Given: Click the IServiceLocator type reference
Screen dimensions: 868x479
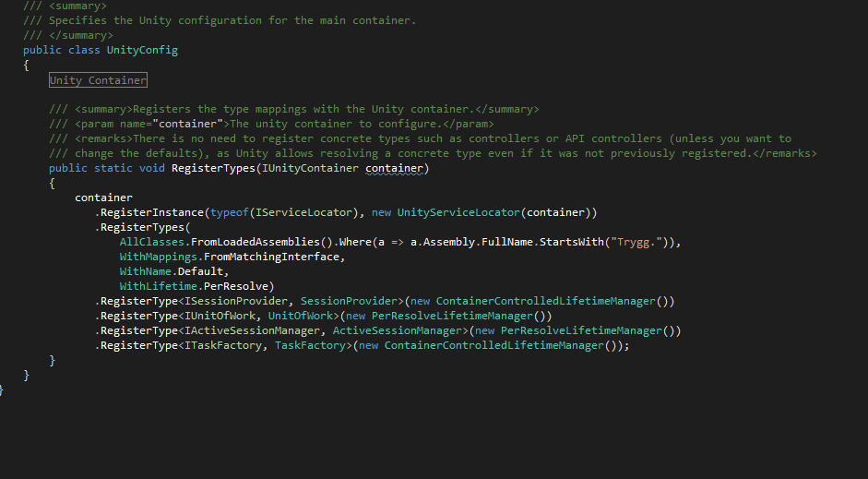Looking at the screenshot, I should (303, 212).
